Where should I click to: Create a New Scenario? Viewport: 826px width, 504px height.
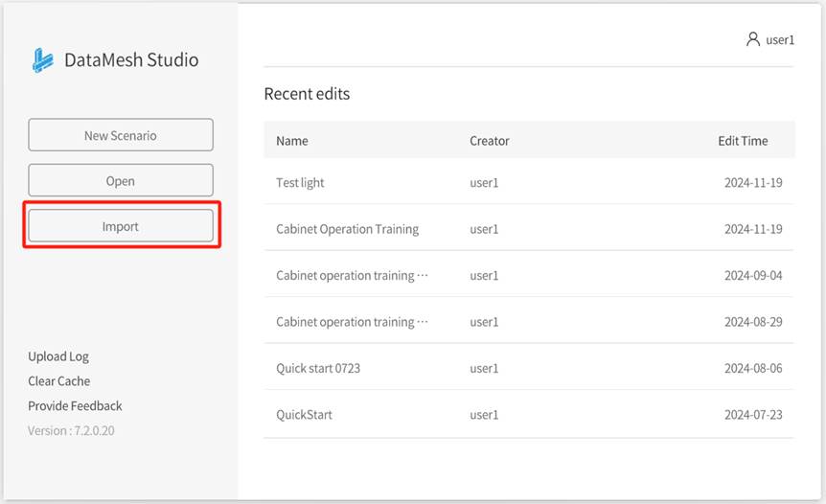pyautogui.click(x=121, y=135)
